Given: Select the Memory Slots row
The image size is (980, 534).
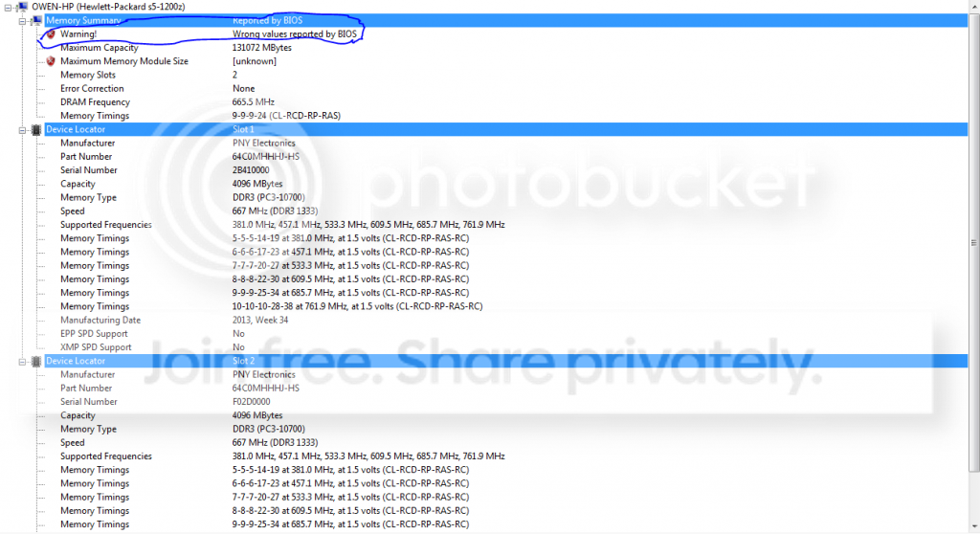Looking at the screenshot, I should [x=506, y=75].
